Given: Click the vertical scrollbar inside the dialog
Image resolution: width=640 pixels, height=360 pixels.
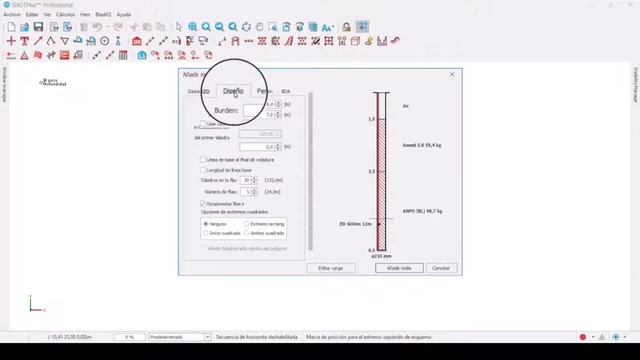Looking at the screenshot, I should tap(311, 171).
